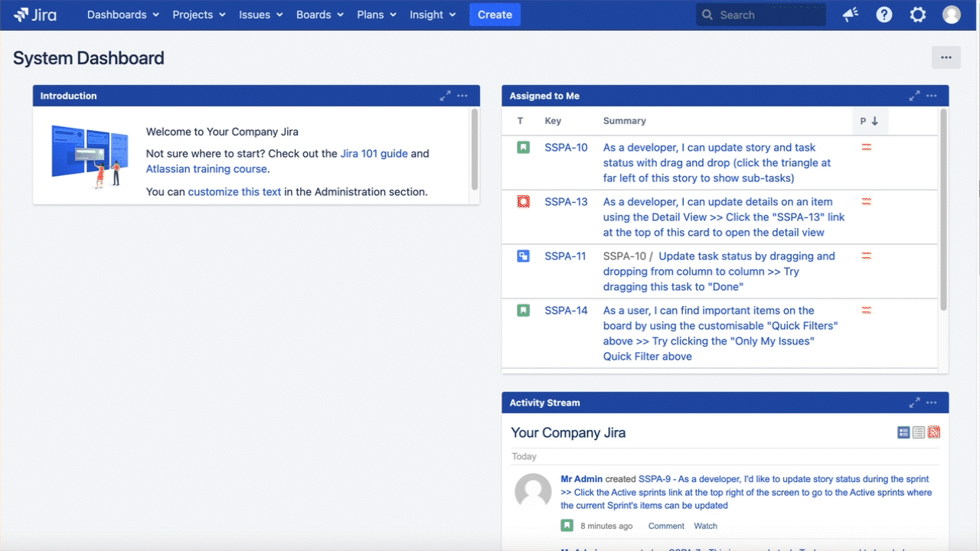The height and width of the screenshot is (551, 980).
Task: Click the story type icon for SSPA-10
Action: click(x=523, y=147)
